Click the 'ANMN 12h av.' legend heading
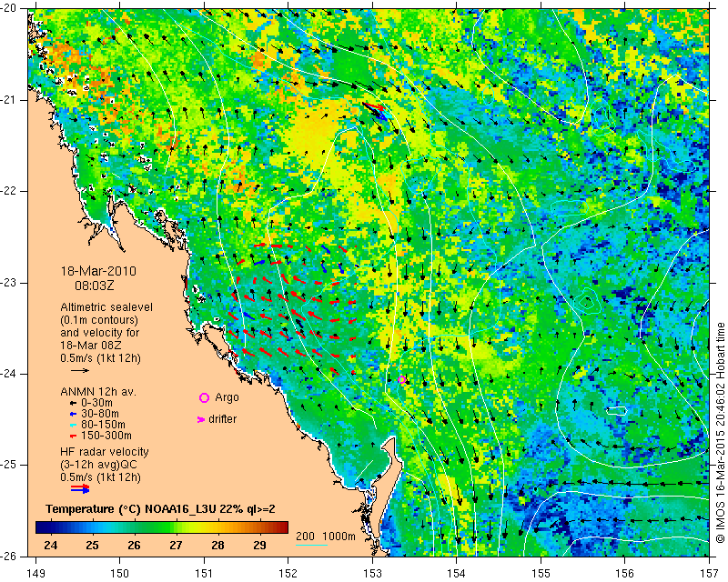 (98, 392)
